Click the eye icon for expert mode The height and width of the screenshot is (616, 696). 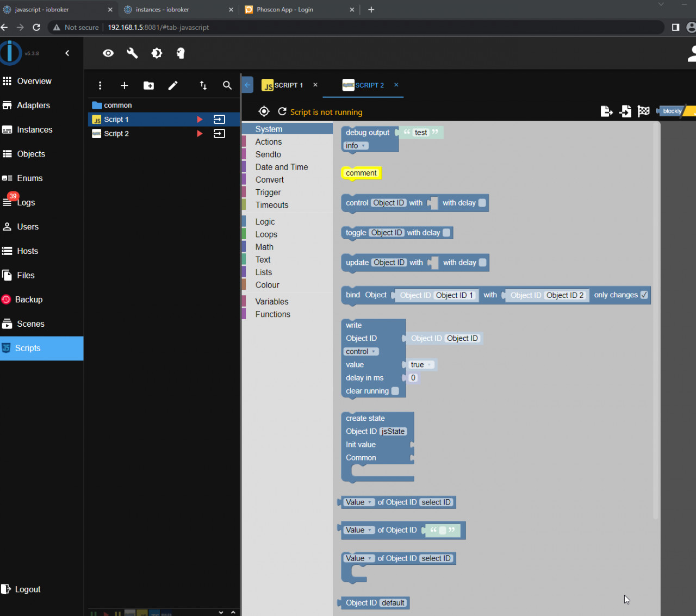tap(108, 53)
